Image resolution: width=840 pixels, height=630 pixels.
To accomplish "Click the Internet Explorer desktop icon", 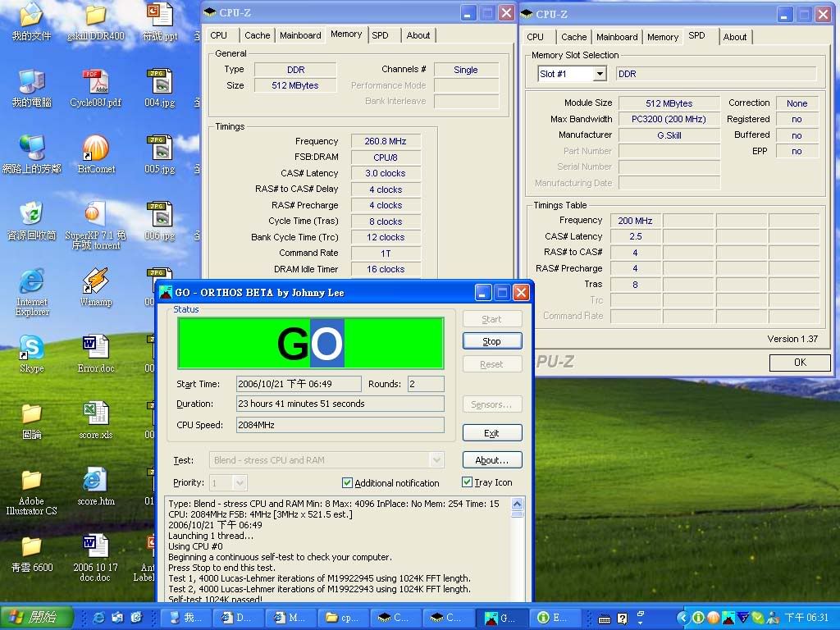I will 32,292.
